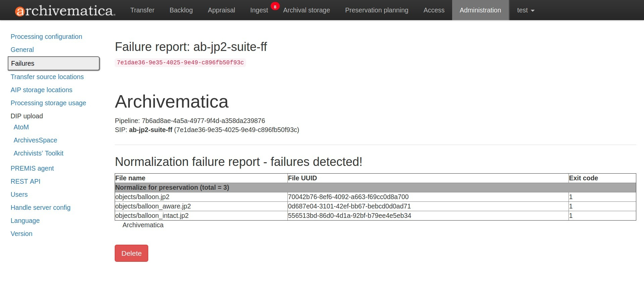The height and width of the screenshot is (303, 644).
Task: Open the General settings page
Action: point(22,50)
